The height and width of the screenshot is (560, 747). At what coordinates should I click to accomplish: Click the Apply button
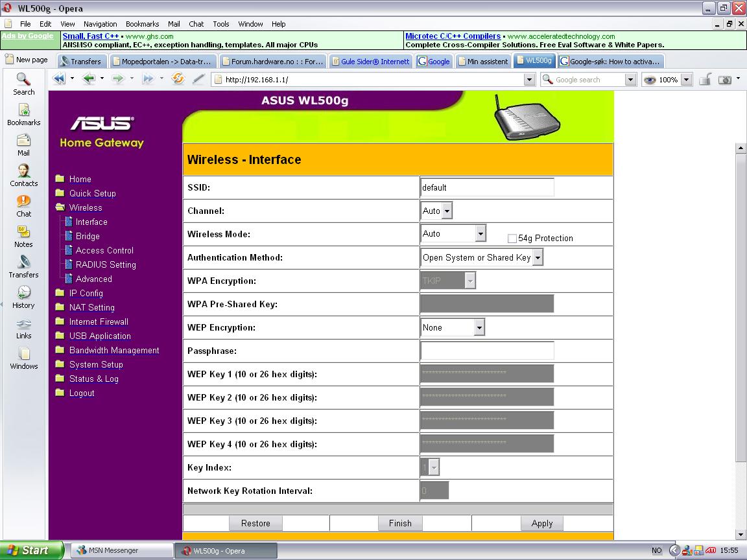click(x=541, y=523)
